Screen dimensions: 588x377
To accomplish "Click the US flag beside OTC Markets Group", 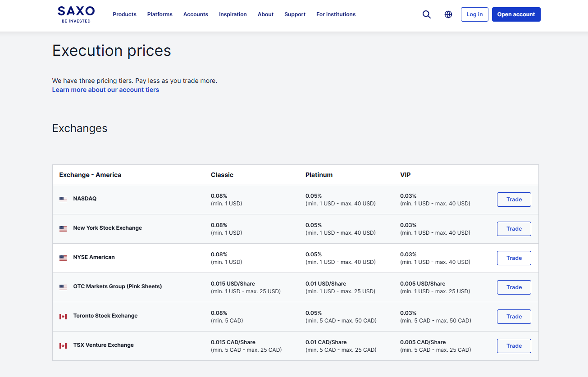I will coord(63,287).
